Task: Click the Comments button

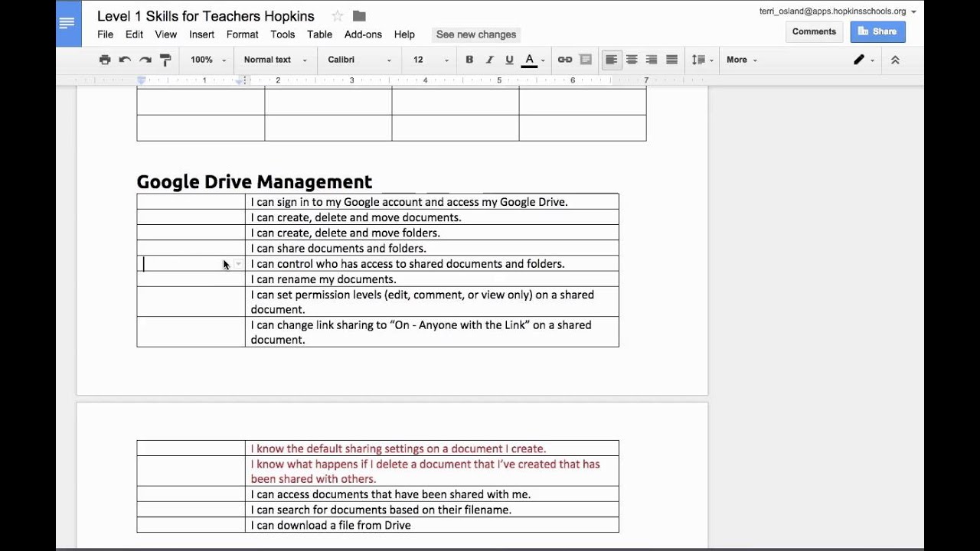Action: [814, 31]
